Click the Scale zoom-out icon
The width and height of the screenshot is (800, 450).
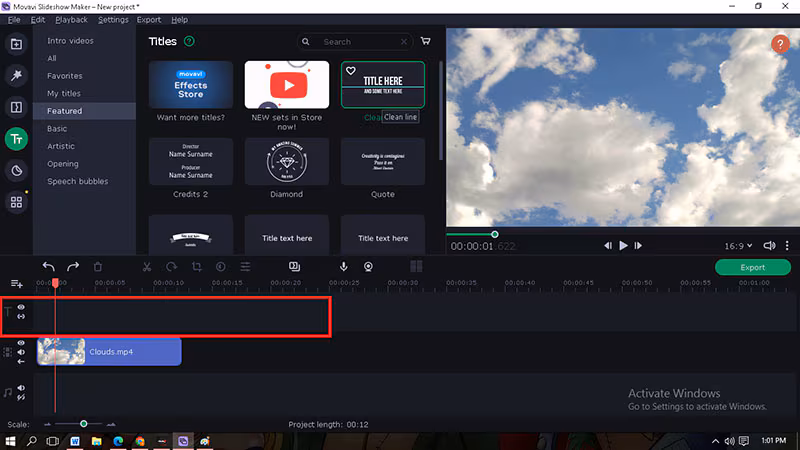pyautogui.click(x=47, y=424)
